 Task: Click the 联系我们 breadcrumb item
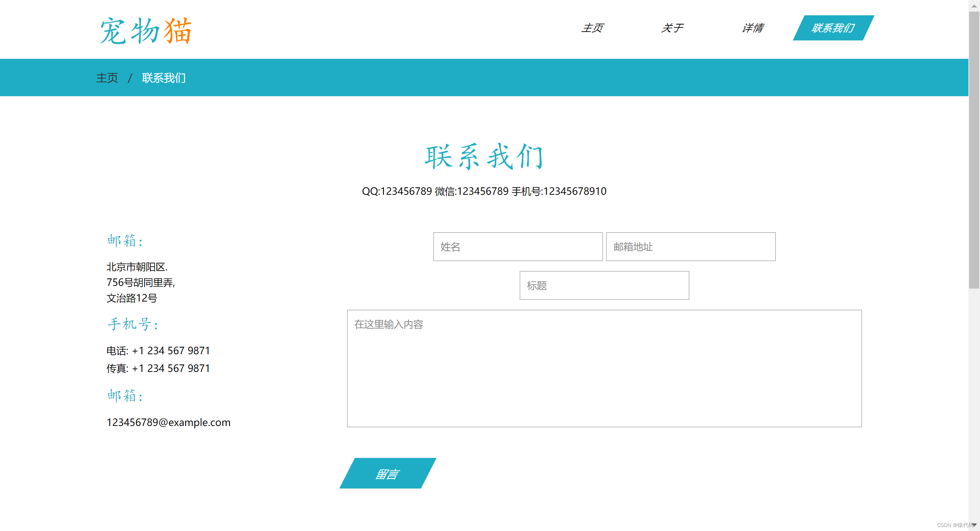tap(164, 78)
